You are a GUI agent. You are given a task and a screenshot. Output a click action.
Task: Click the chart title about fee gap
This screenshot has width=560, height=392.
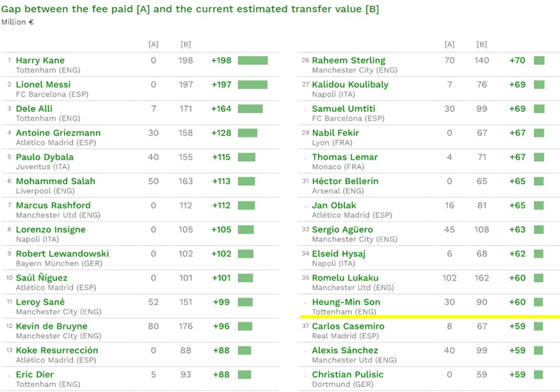coord(190,9)
